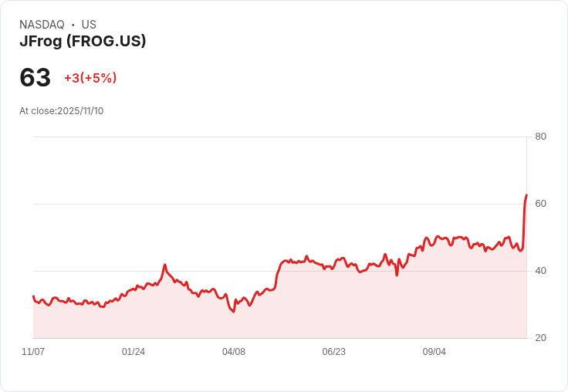Click the NASDAQ exchange label
The image size is (568, 392).
[42, 25]
